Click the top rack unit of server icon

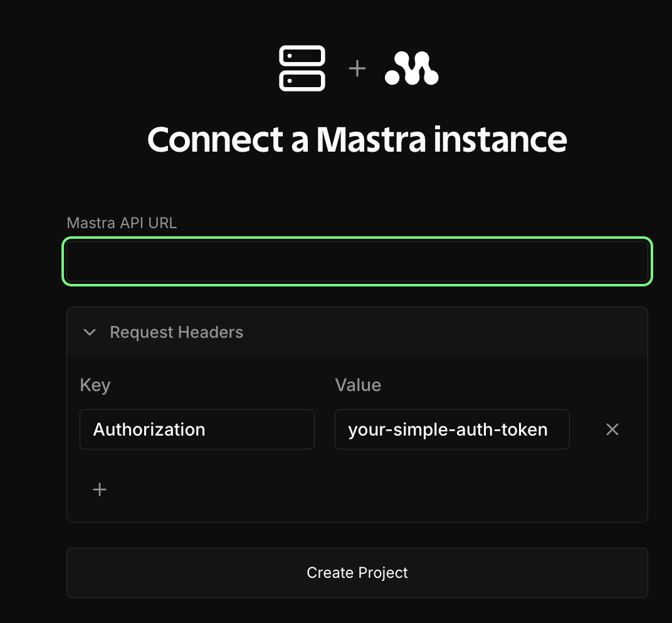[x=302, y=56]
